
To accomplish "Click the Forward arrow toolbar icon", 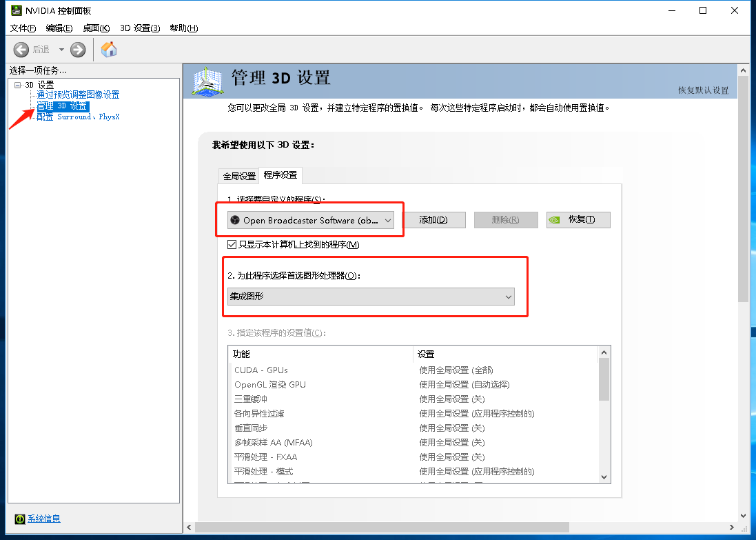I will [78, 49].
